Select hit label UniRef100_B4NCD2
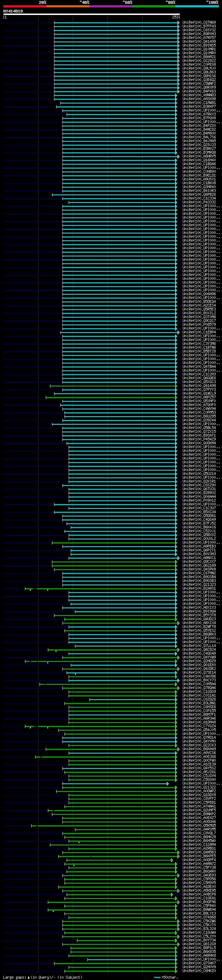This screenshot has height=980, width=222. click(199, 129)
